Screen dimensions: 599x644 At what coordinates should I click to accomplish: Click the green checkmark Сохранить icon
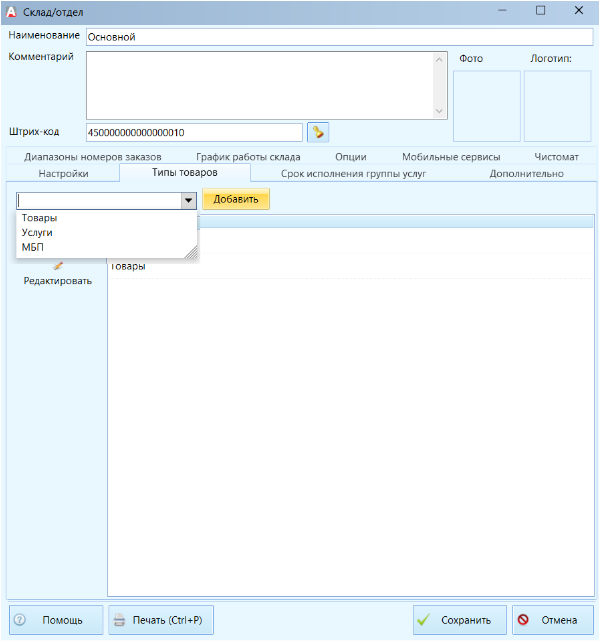point(423,619)
